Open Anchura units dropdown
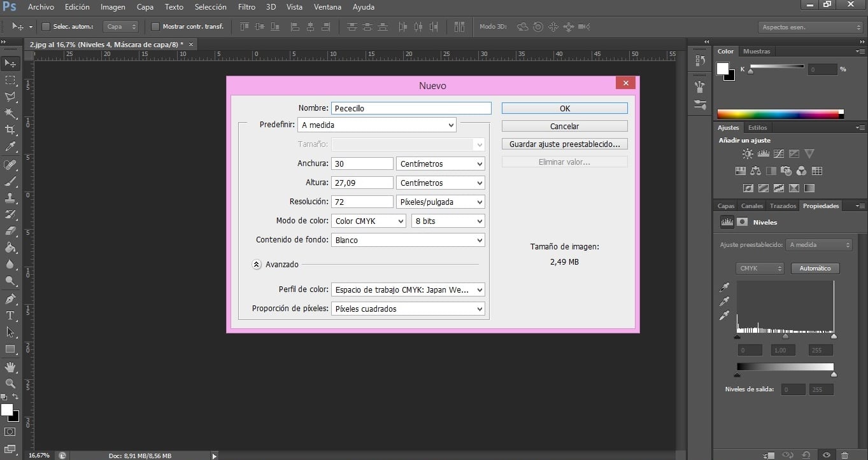 [440, 164]
